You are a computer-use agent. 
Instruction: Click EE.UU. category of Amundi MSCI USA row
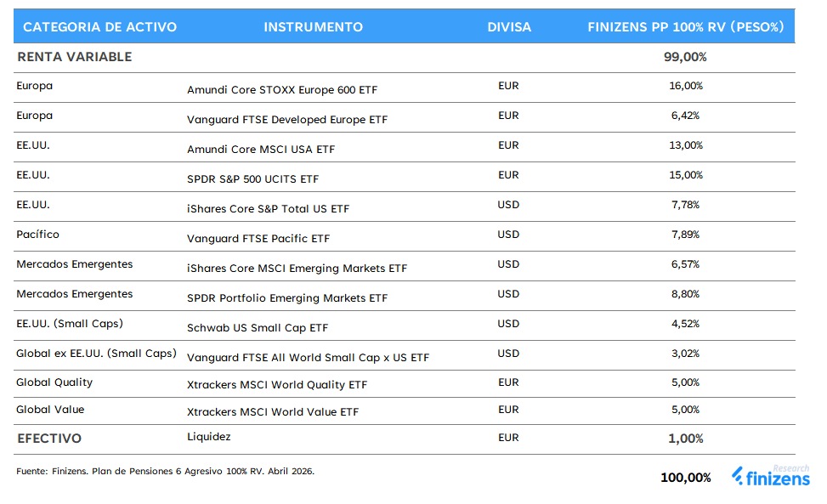pos(32,145)
